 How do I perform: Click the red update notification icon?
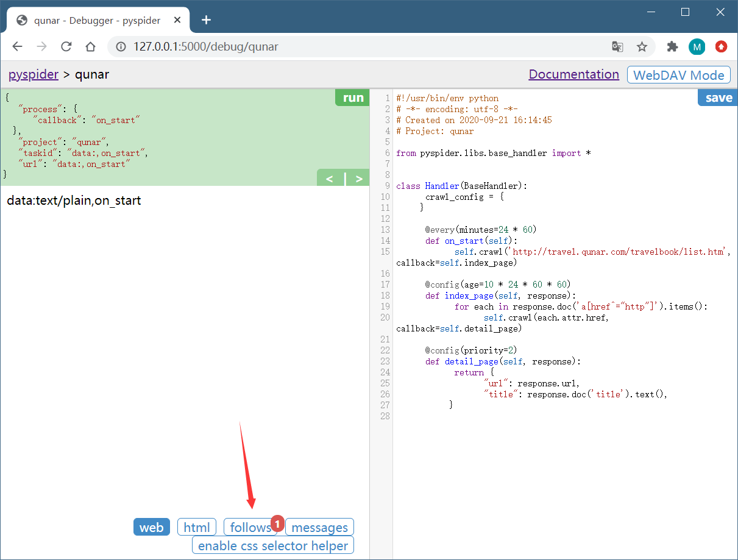tap(721, 47)
